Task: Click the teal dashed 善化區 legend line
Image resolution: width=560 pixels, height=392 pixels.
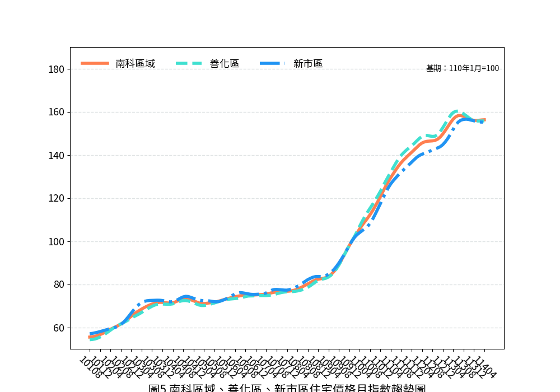Action: point(189,63)
